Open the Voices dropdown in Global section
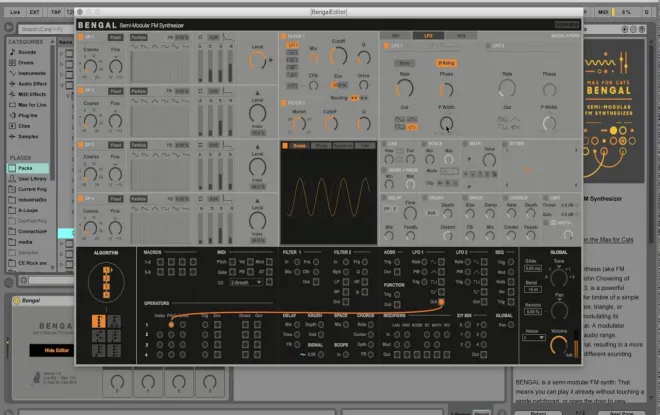The width and height of the screenshot is (660, 415). pyautogui.click(x=533, y=338)
